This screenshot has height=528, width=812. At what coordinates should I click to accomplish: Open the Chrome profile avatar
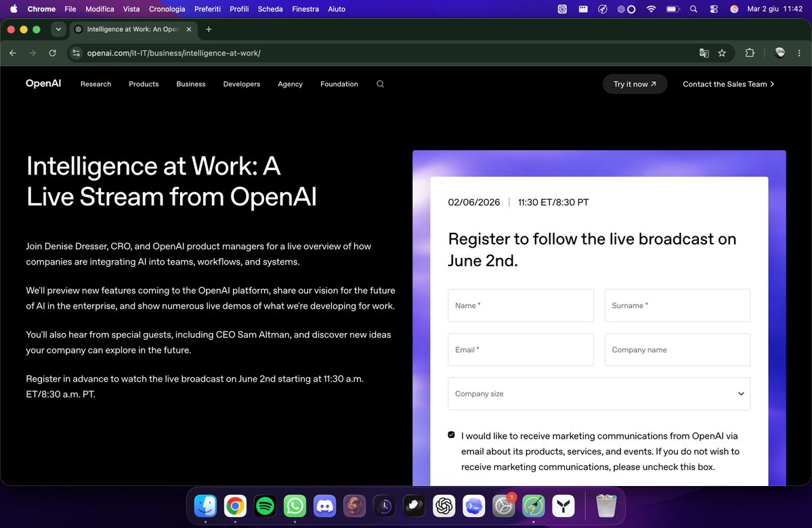point(779,53)
